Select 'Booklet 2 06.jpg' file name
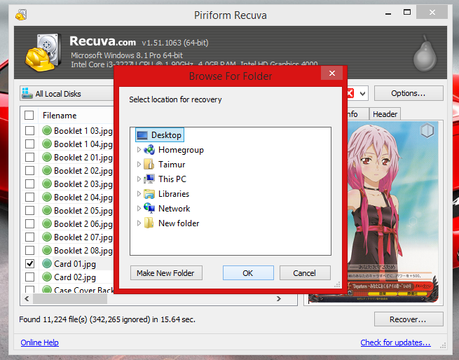Image resolution: width=459 pixels, height=360 pixels. click(83, 224)
